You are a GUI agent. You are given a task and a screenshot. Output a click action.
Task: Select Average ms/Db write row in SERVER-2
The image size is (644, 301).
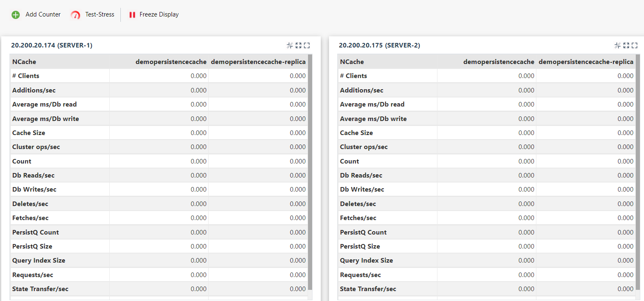tap(487, 119)
